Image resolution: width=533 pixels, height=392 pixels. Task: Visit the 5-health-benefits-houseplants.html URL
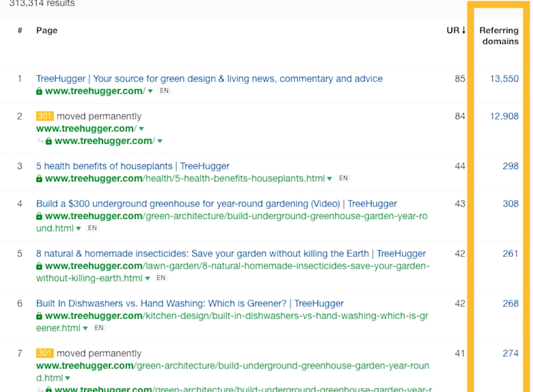coord(185,178)
